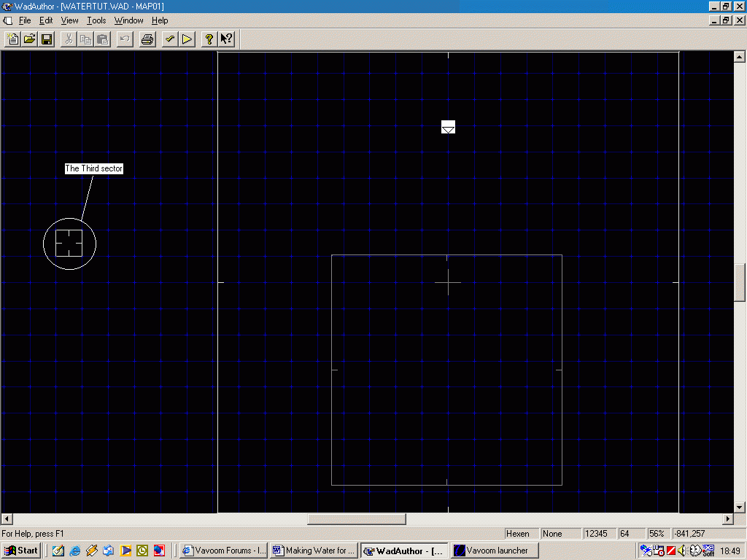The width and height of the screenshot is (747, 560).
Task: Click the 56% zoom indicator
Action: click(x=656, y=533)
